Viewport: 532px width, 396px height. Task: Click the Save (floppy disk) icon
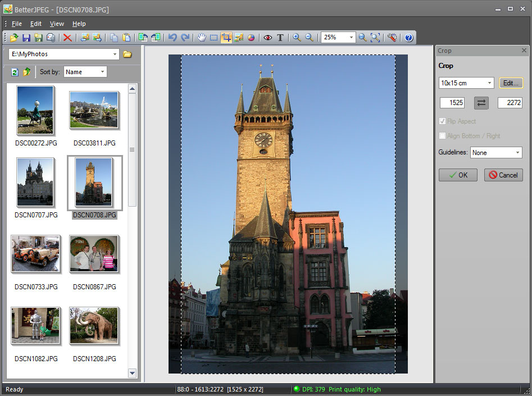click(x=26, y=37)
